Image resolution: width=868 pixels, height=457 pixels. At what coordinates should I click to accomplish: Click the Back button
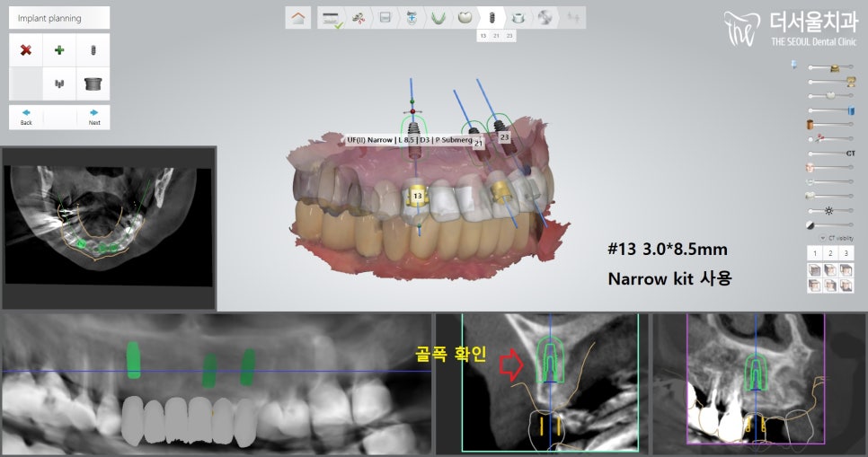click(x=26, y=117)
